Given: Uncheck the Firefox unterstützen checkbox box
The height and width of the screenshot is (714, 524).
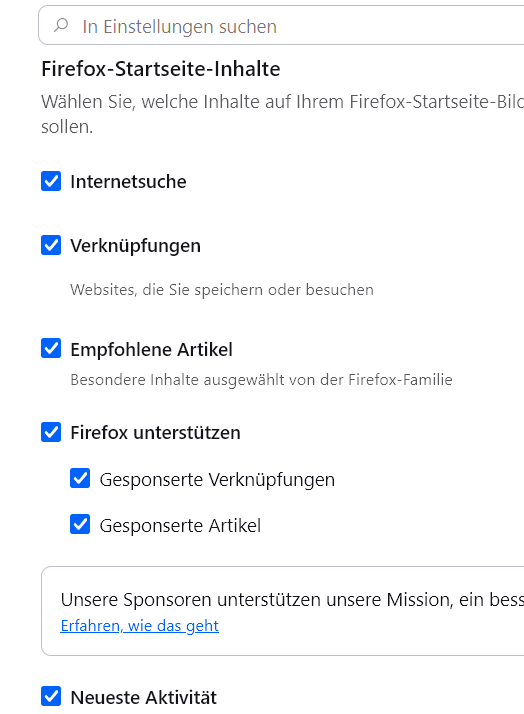Looking at the screenshot, I should pos(51,432).
